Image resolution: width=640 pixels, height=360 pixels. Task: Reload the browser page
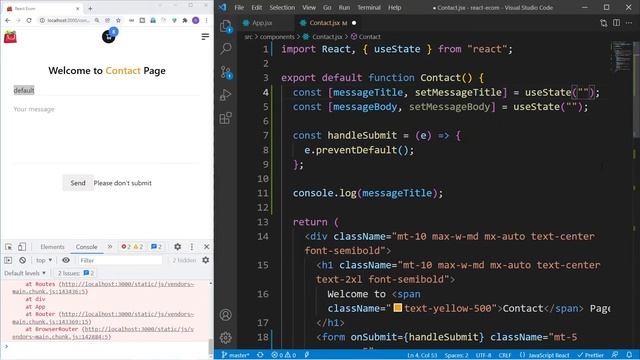click(x=29, y=20)
